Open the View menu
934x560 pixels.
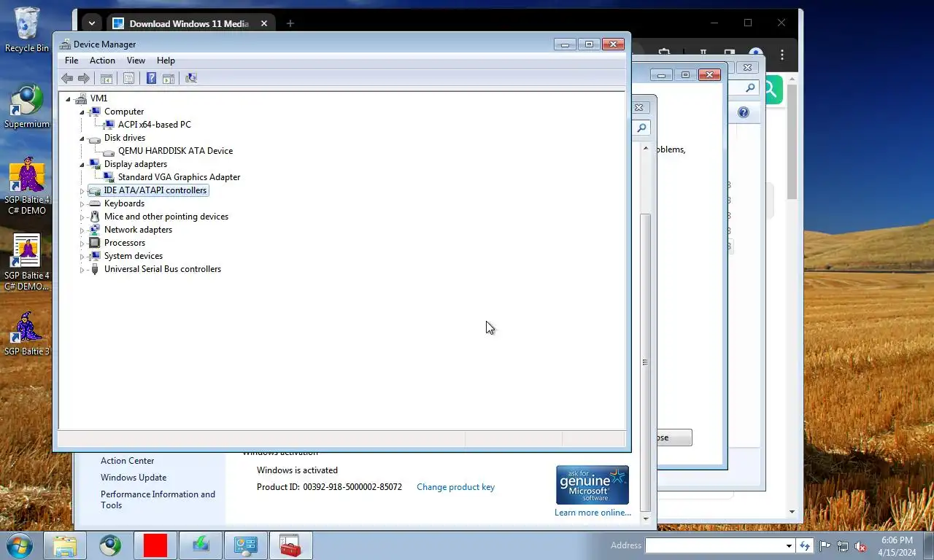(x=136, y=61)
